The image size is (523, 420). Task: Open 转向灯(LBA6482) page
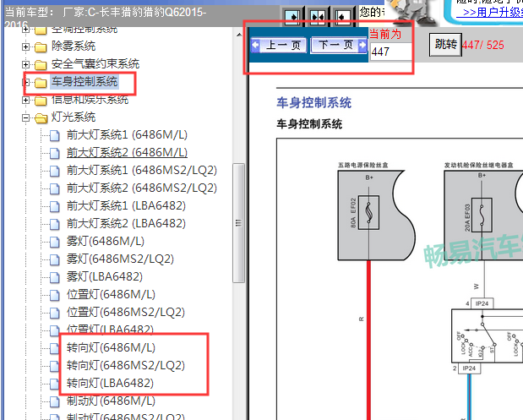pos(110,383)
